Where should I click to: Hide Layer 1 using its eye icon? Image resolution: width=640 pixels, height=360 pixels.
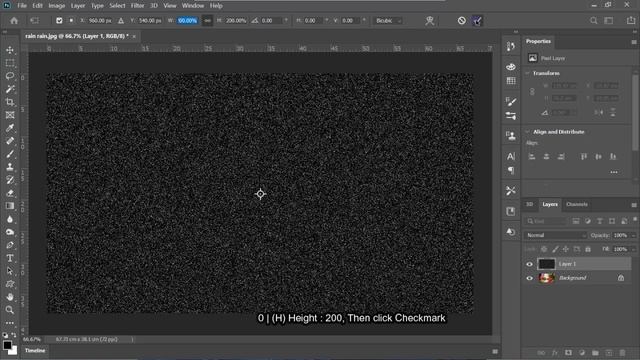(529, 264)
